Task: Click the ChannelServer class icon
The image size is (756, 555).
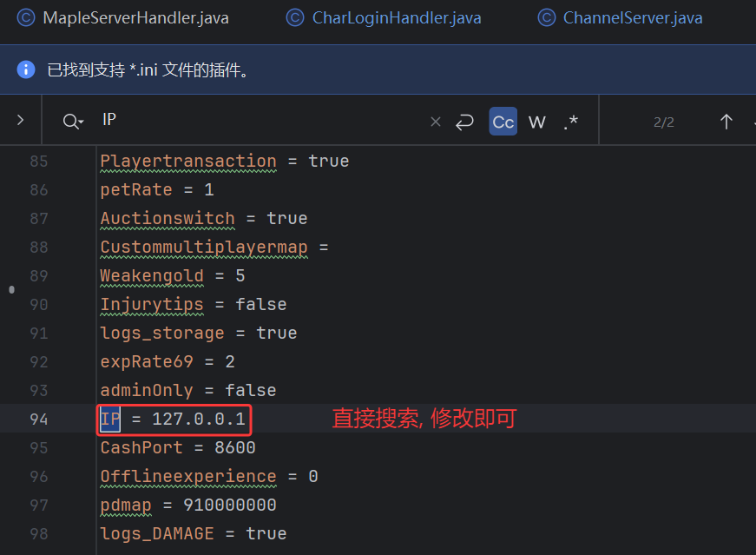Action: click(x=547, y=18)
